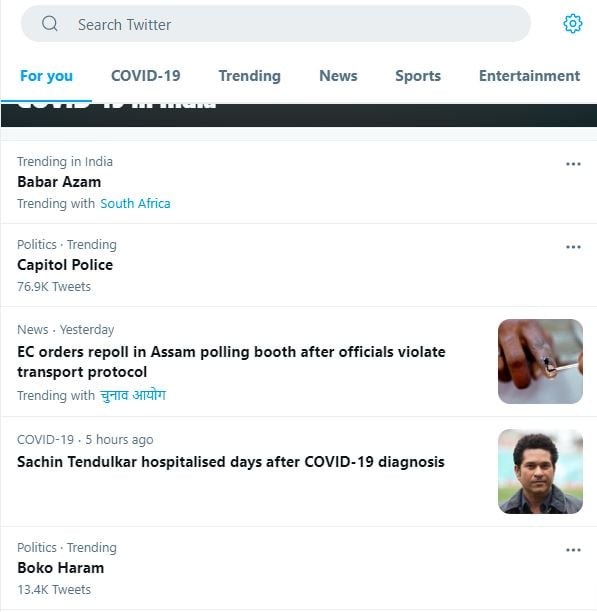Click Politics · Trending label above Capitol Police
This screenshot has height=612, width=597.
click(67, 245)
